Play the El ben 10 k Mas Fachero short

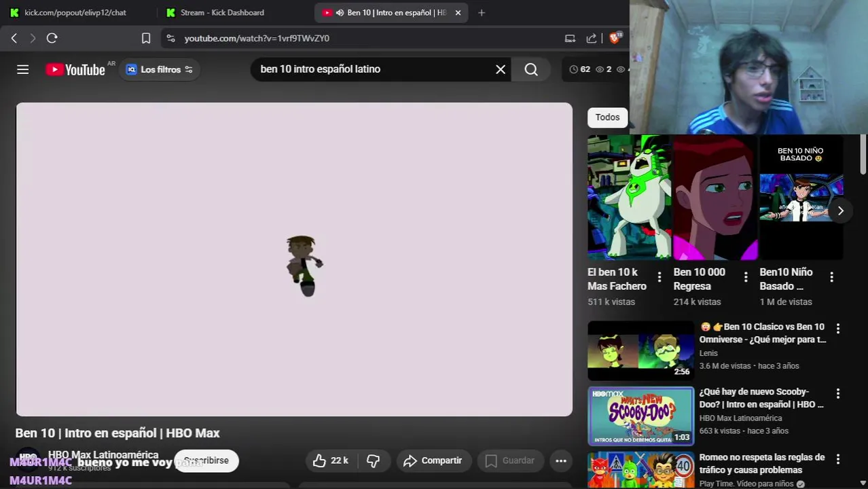[x=629, y=197]
